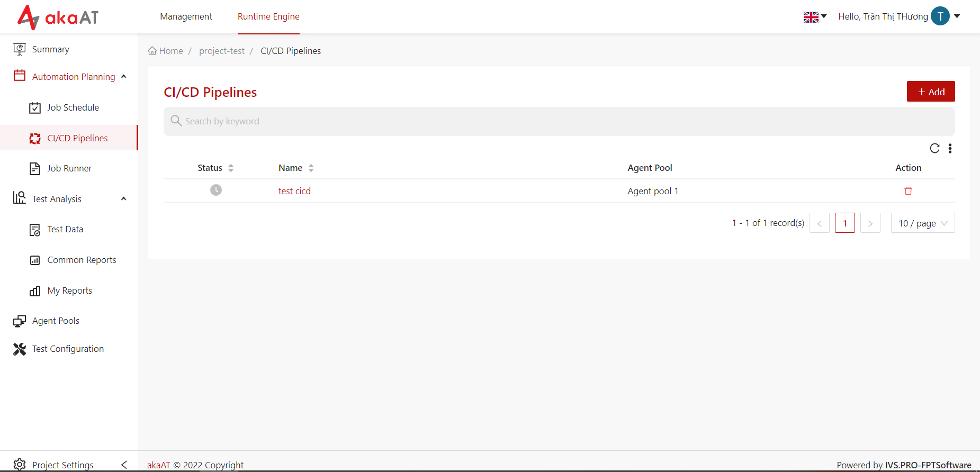Click the Job Schedule calendar-check icon
The height and width of the screenshot is (472, 980).
pyautogui.click(x=35, y=108)
